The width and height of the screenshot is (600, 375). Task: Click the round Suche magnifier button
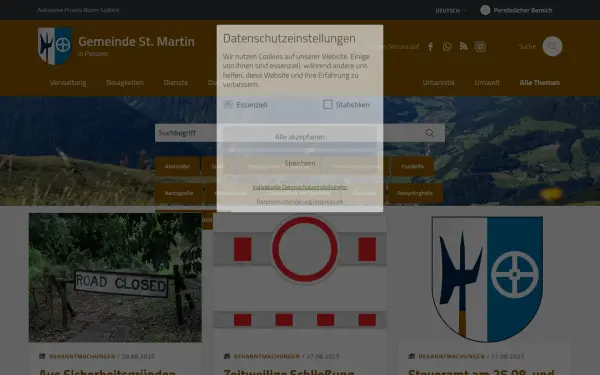click(552, 46)
